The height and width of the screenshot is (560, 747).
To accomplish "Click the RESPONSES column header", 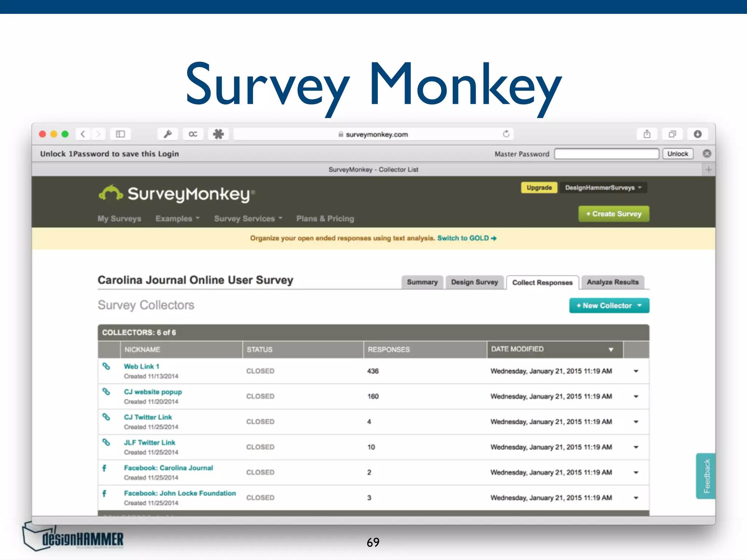I will tap(425, 350).
